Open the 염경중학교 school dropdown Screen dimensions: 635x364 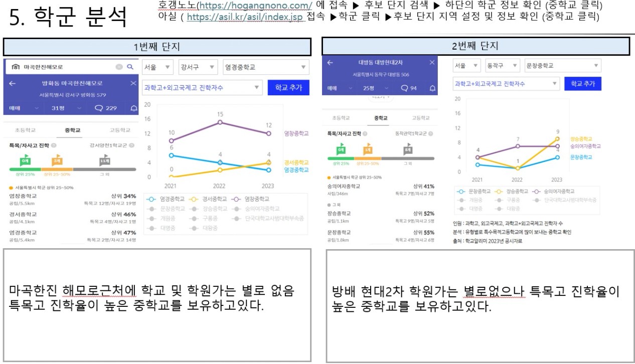pyautogui.click(x=266, y=67)
